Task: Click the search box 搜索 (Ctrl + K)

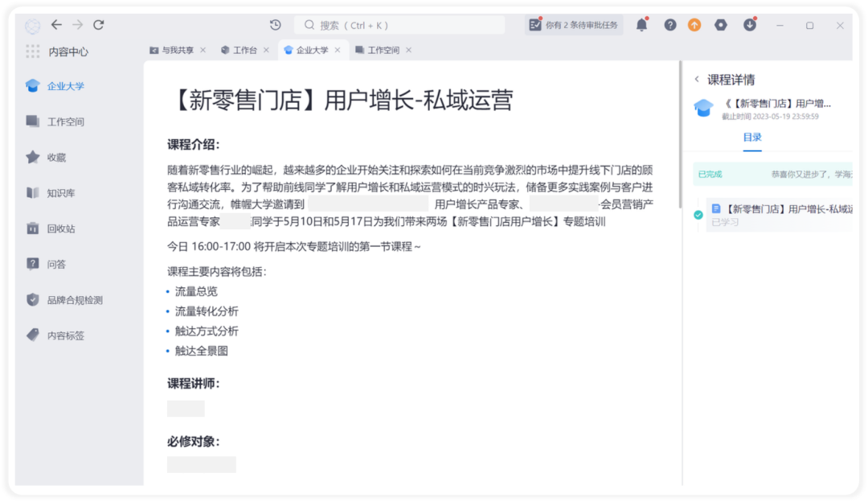Action: [399, 25]
